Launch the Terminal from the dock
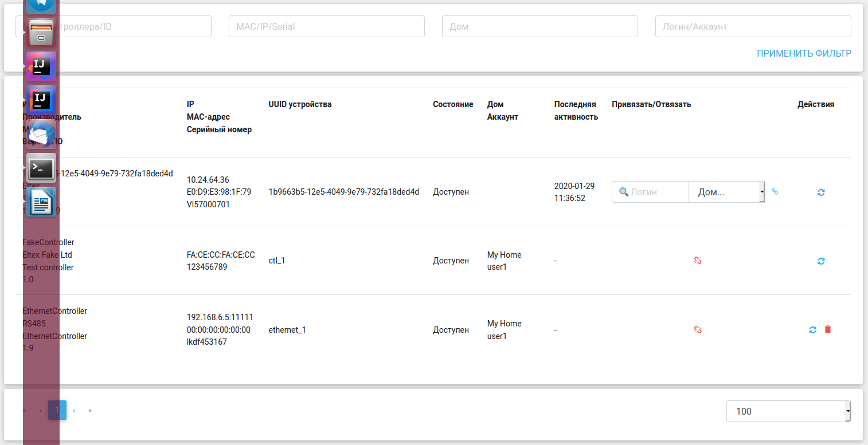This screenshot has height=445, width=868. 41,168
